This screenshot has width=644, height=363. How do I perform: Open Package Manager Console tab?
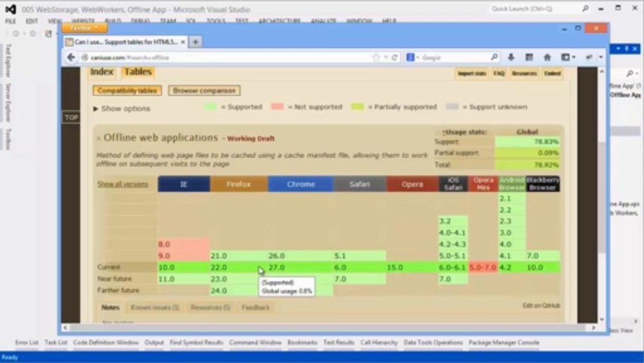[504, 342]
